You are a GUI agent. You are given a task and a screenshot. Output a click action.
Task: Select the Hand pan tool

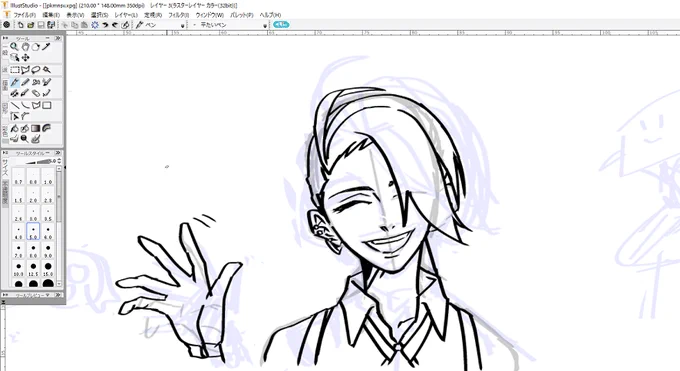pyautogui.click(x=25, y=47)
